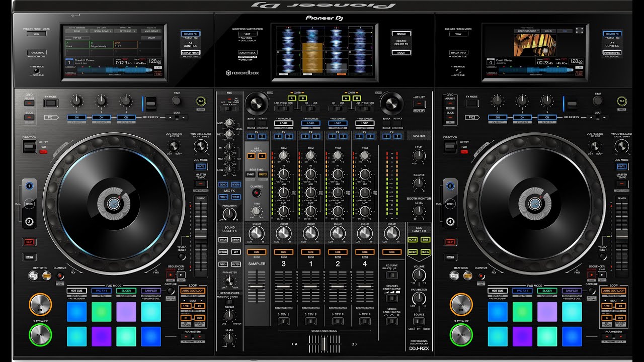Click left TRACK INFO button
The height and width of the screenshot is (362, 644).
click(36, 52)
